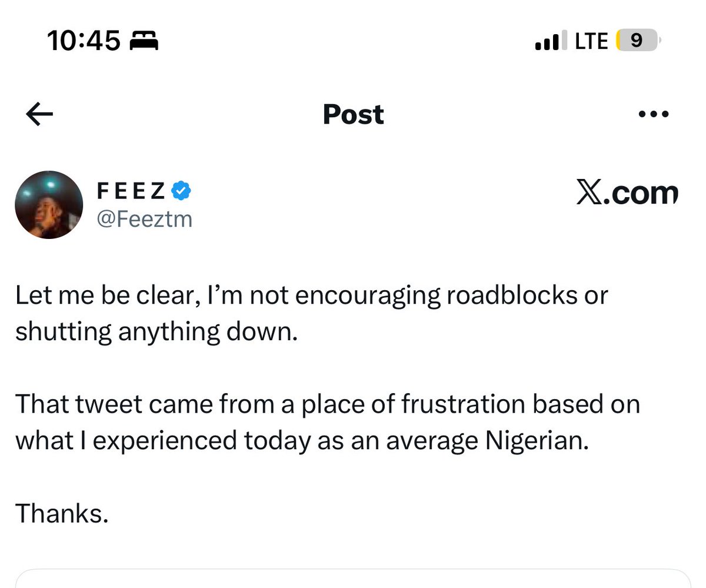Tap the @Feeztm handle
Screen dimensions: 706x588
point(144,220)
